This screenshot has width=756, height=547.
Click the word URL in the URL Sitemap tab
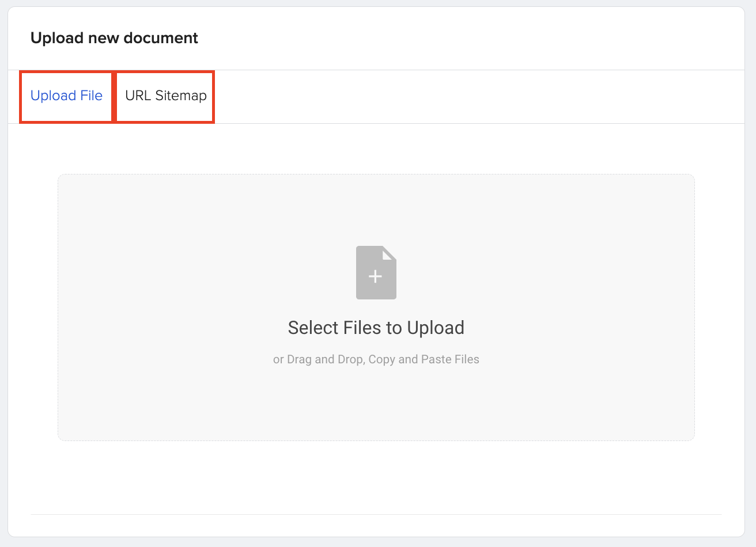pos(138,96)
